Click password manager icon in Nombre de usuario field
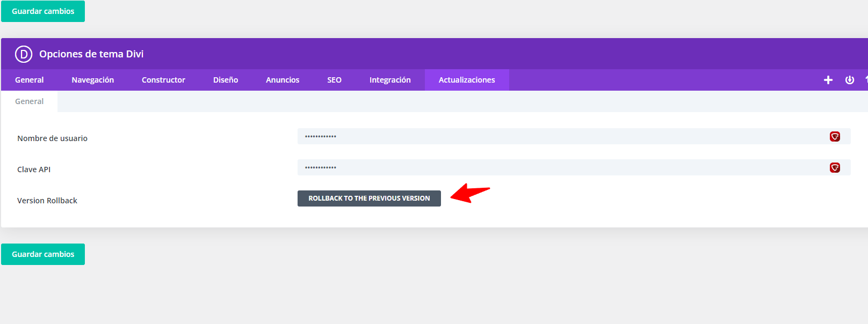This screenshot has height=324, width=868. click(x=835, y=137)
